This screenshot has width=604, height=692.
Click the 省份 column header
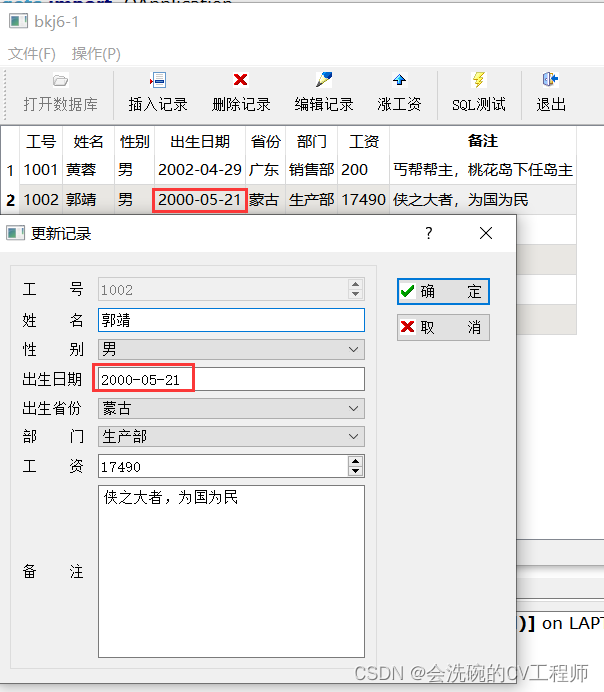(x=266, y=141)
